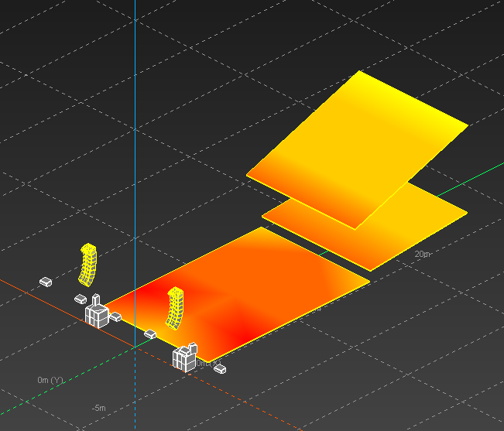
Task: Click the right subwoofer stack
Action: click(183, 358)
